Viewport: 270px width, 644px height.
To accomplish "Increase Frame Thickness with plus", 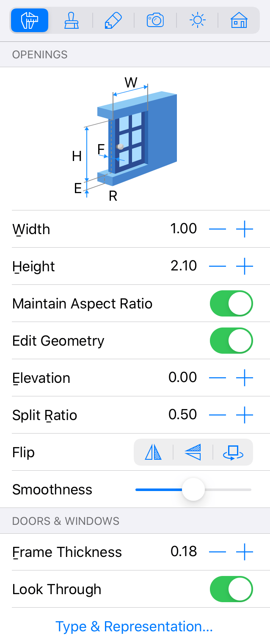I will (x=245, y=552).
